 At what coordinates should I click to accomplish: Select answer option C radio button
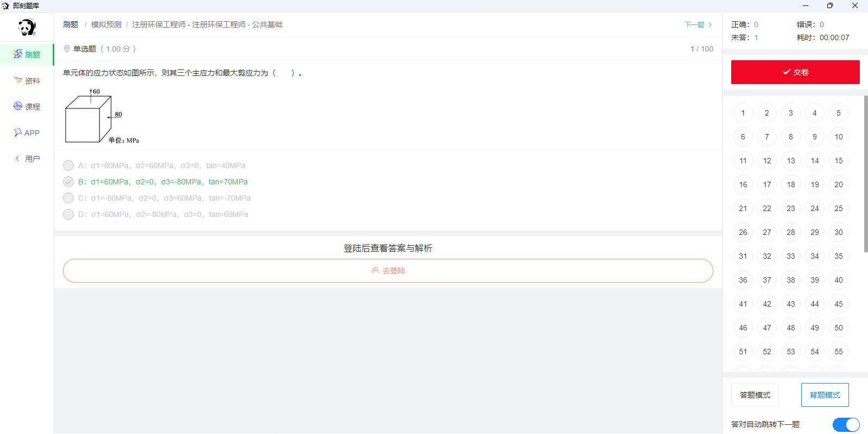(68, 198)
